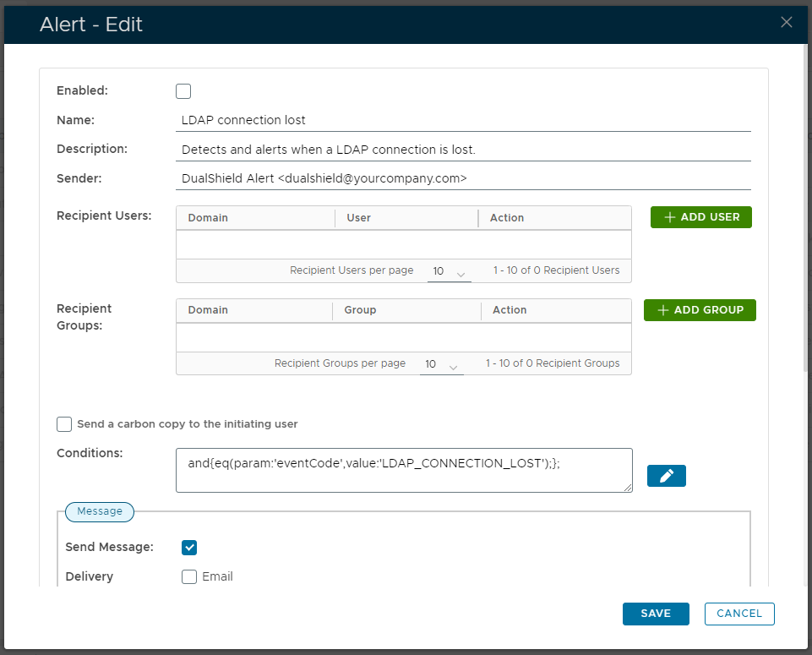Screen dimensions: 812x655
Task: Click the Add User button
Action: coord(700,217)
